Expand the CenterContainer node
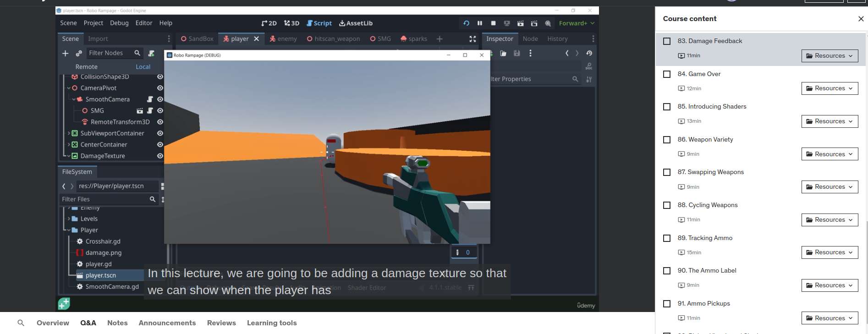The image size is (868, 334). (69, 145)
